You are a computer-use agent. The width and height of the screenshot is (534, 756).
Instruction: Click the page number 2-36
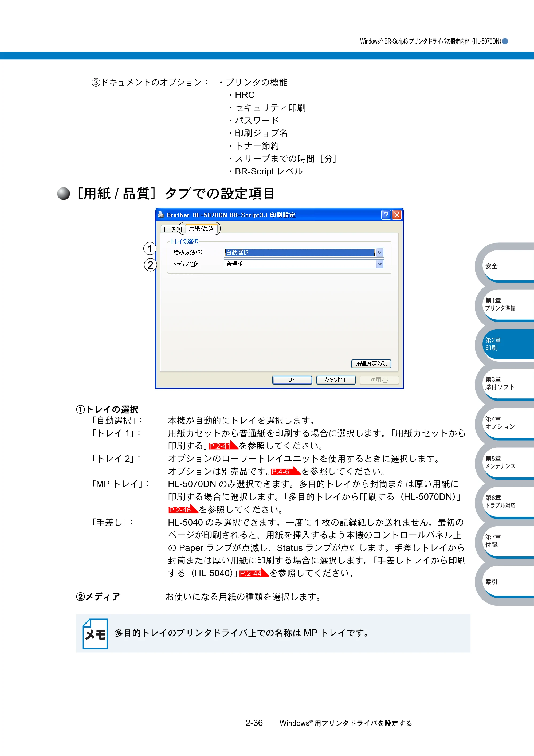click(x=254, y=723)
